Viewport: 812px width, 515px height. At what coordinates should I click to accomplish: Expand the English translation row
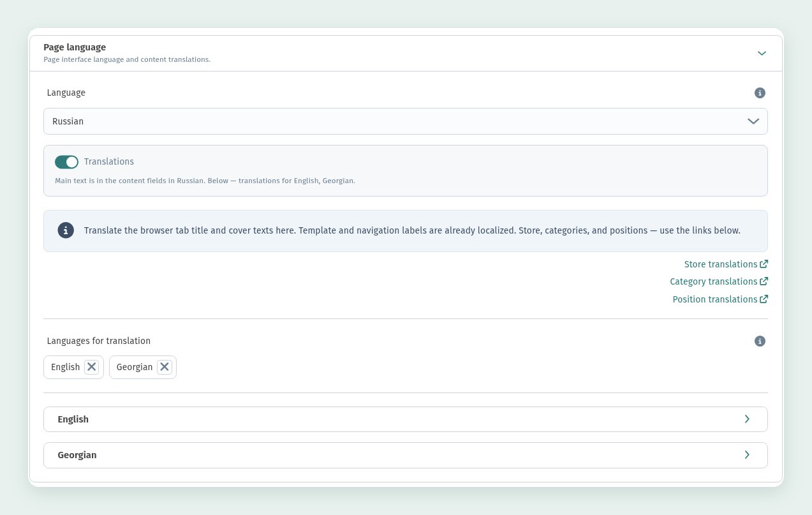[406, 419]
